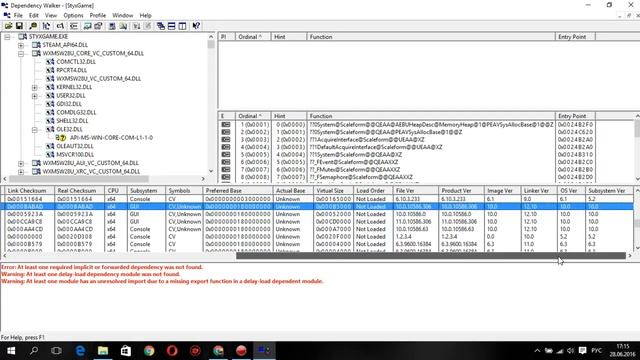640x360 pixels.
Task: Open Microsoft Edge from the taskbar
Action: tap(80, 351)
